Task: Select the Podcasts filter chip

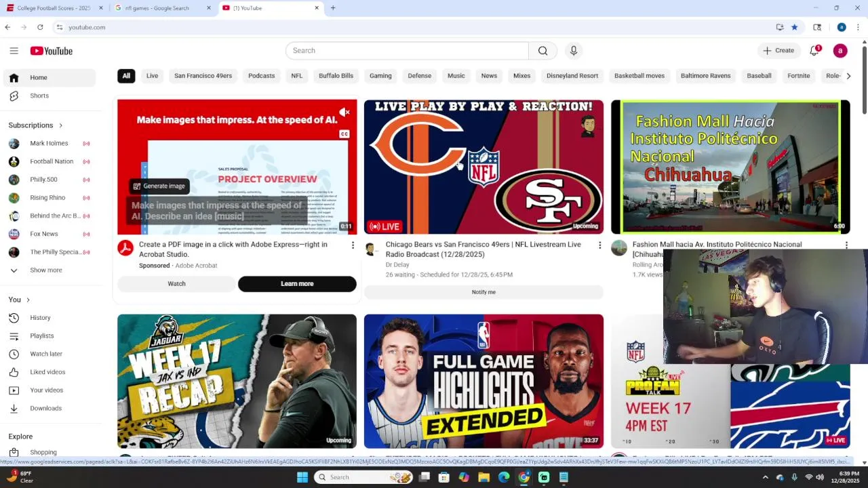Action: coord(261,76)
